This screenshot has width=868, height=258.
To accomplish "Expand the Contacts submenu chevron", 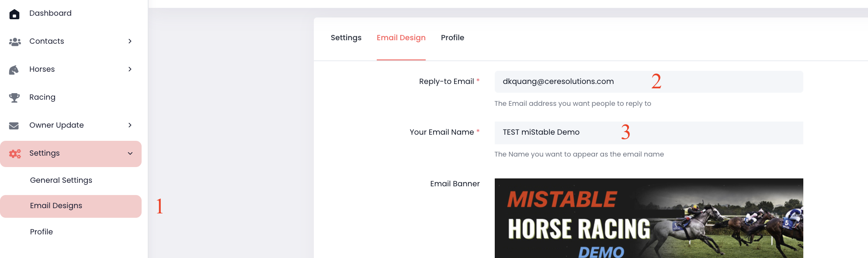I will point(130,41).
